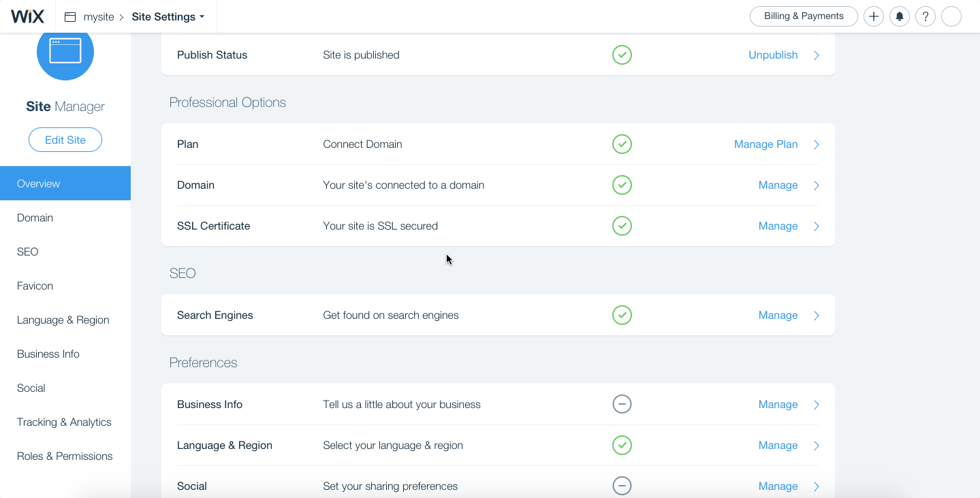Click the green status icon beside Search Engines
Screen dimensions: 980x498
622,315
